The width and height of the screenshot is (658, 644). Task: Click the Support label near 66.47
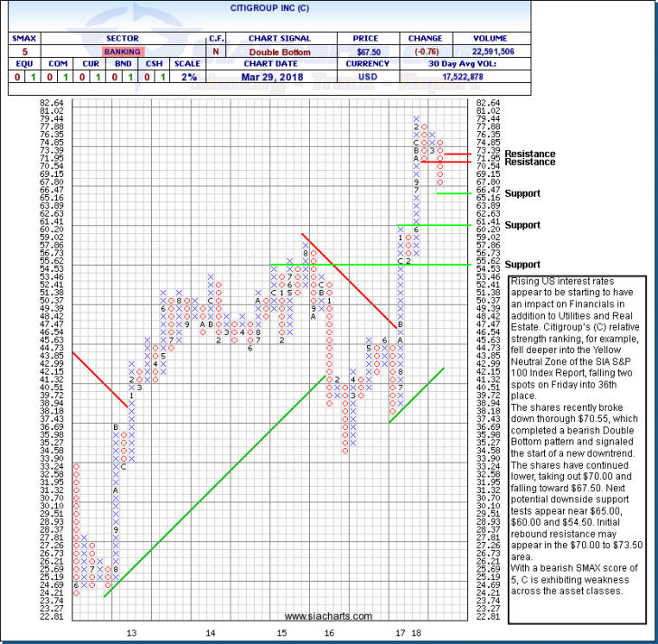click(522, 193)
